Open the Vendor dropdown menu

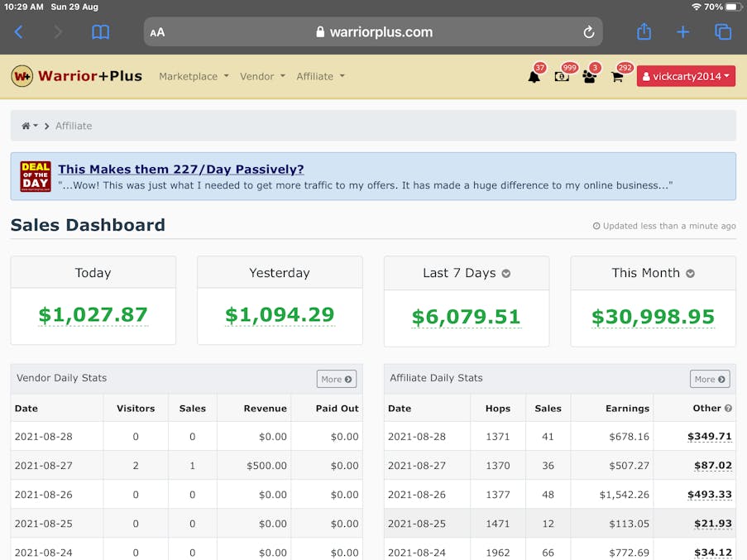pos(262,76)
